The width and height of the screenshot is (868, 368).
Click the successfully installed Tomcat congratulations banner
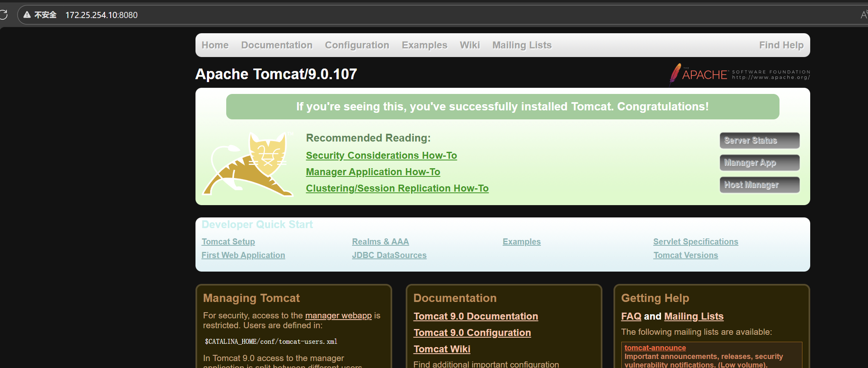(x=502, y=107)
